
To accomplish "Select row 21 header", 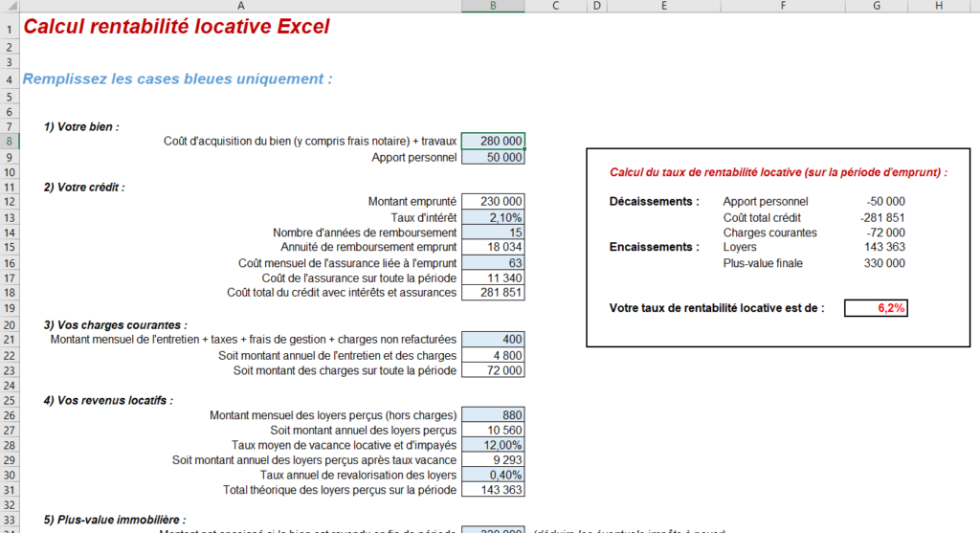I will click(10, 340).
